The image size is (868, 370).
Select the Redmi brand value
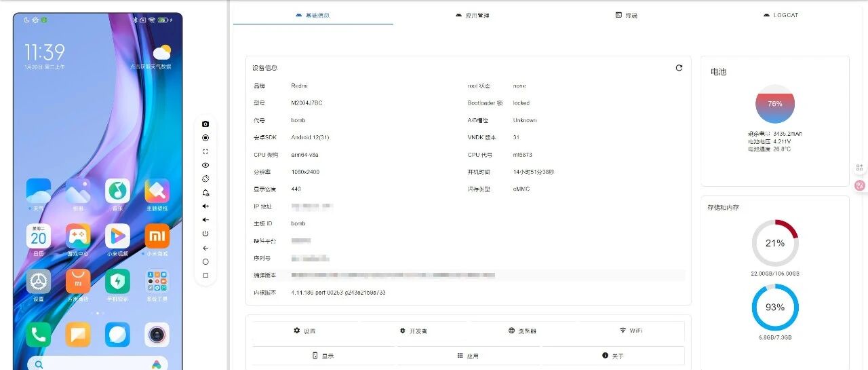tap(299, 86)
